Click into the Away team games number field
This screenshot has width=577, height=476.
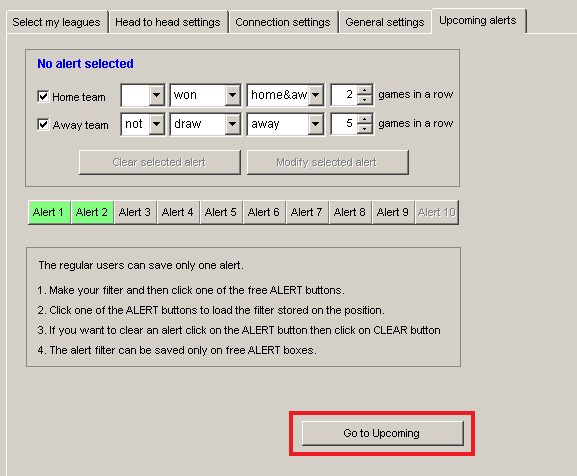[x=344, y=124]
